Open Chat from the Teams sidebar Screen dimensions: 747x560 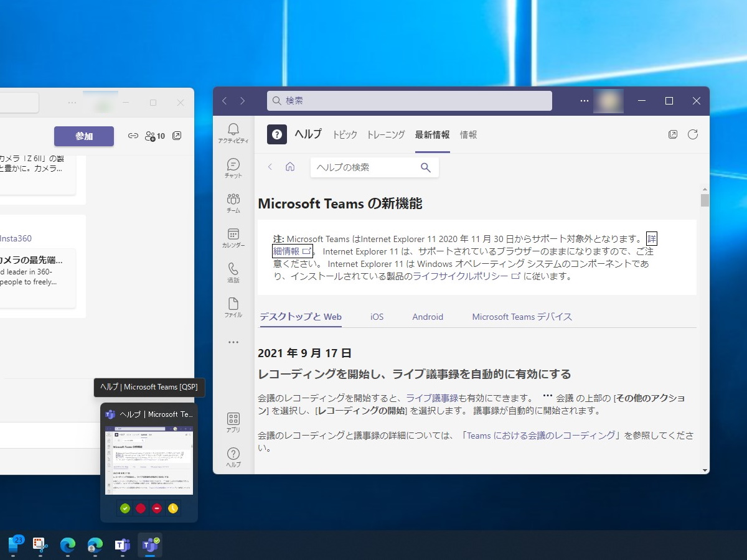[x=232, y=167]
